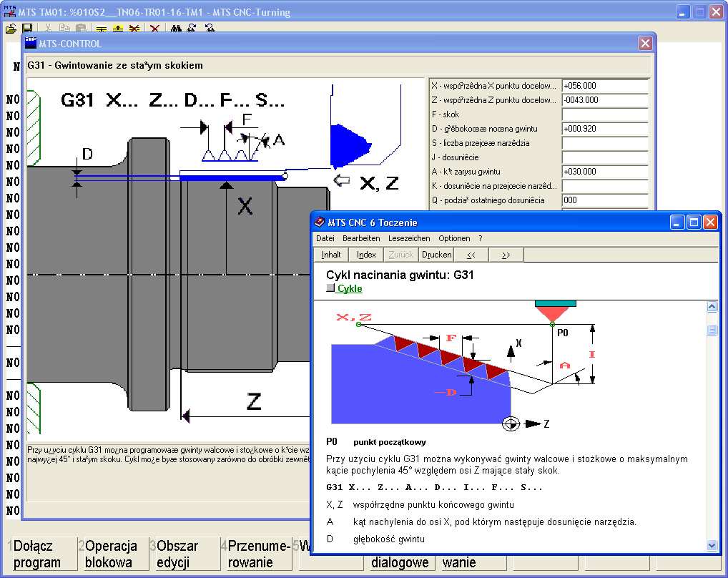This screenshot has width=728, height=578.
Task: Click binoculars find-next icon with arrow
Action: pyautogui.click(x=191, y=29)
